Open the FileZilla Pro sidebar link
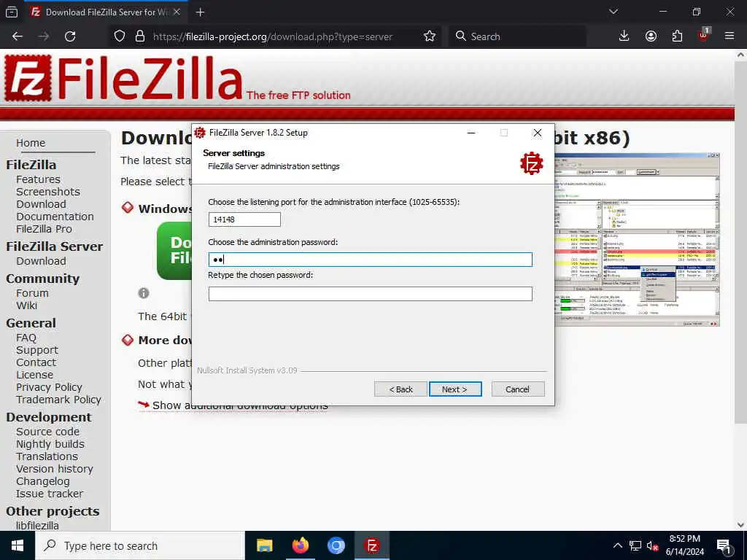The height and width of the screenshot is (560, 747). [x=44, y=229]
